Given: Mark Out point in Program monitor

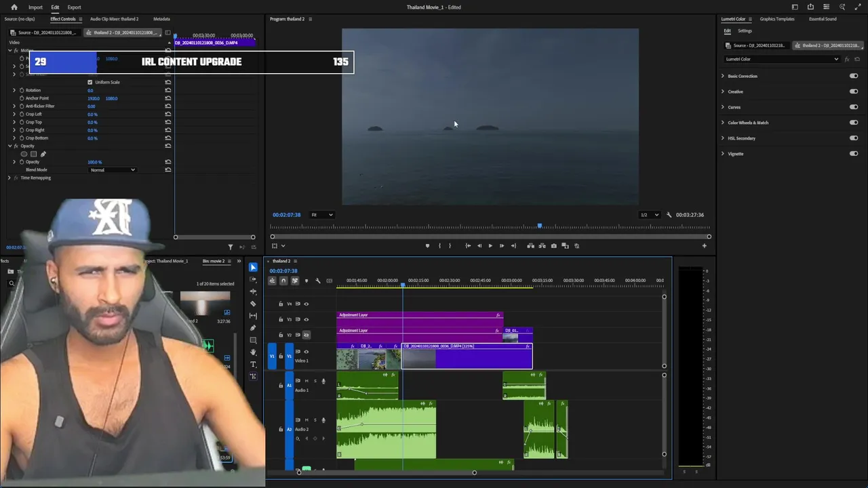Looking at the screenshot, I should [x=450, y=246].
